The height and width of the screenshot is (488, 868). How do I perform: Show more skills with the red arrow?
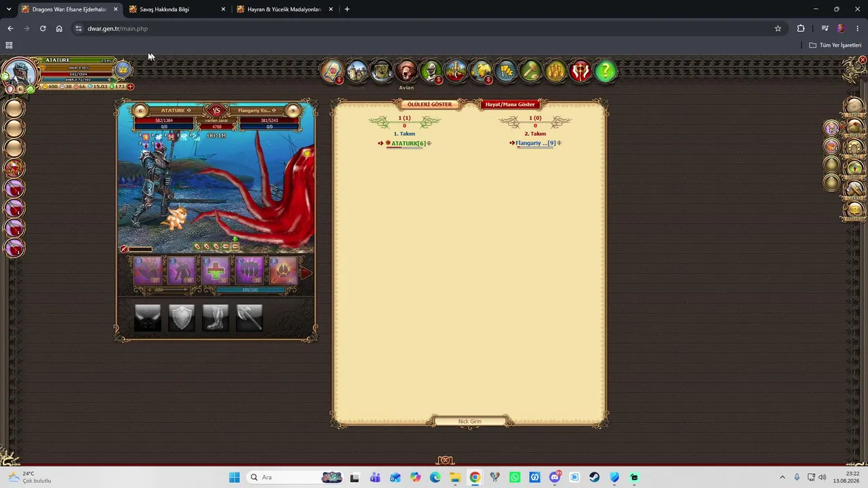[306, 272]
